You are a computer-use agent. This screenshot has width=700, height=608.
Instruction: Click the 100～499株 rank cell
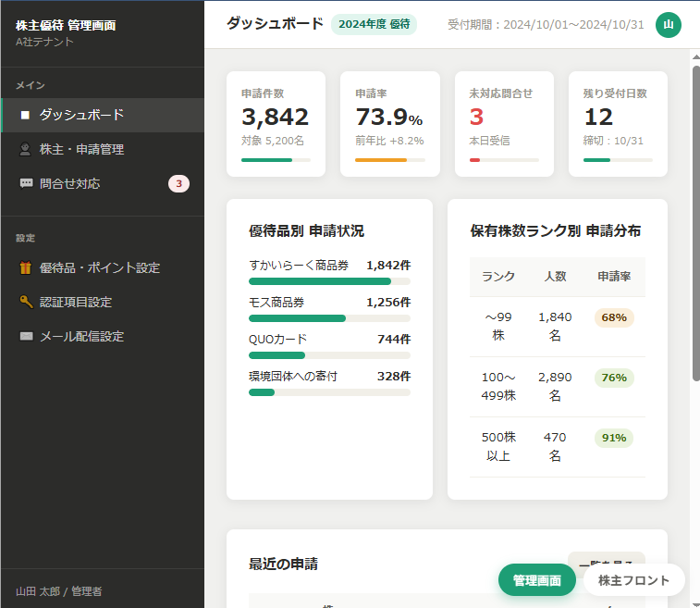click(x=498, y=387)
